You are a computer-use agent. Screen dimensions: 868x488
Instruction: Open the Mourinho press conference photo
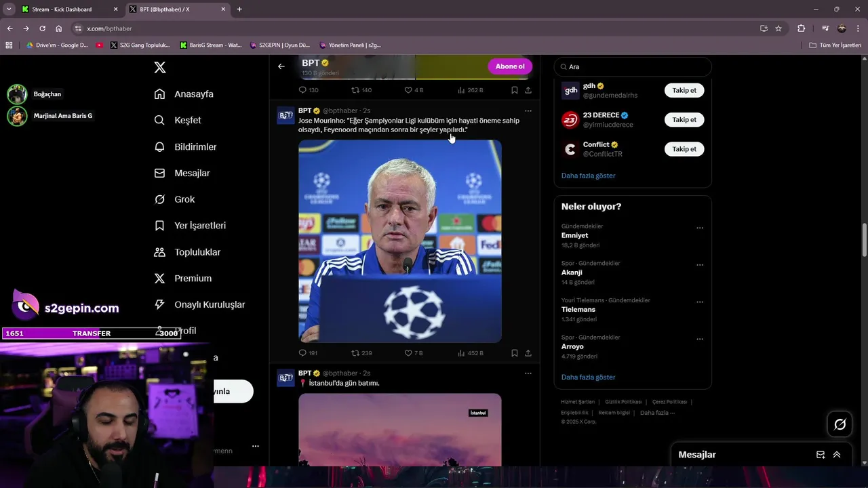400,241
